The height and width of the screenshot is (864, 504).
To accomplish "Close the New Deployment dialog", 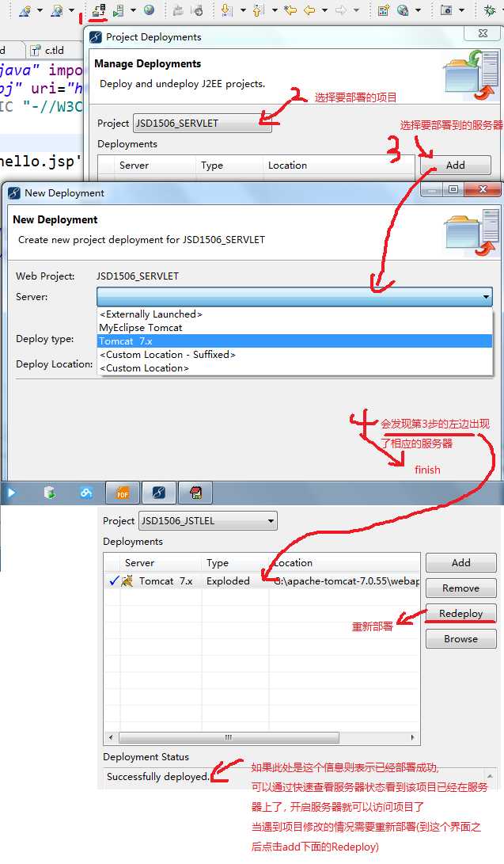I will pyautogui.click(x=483, y=189).
